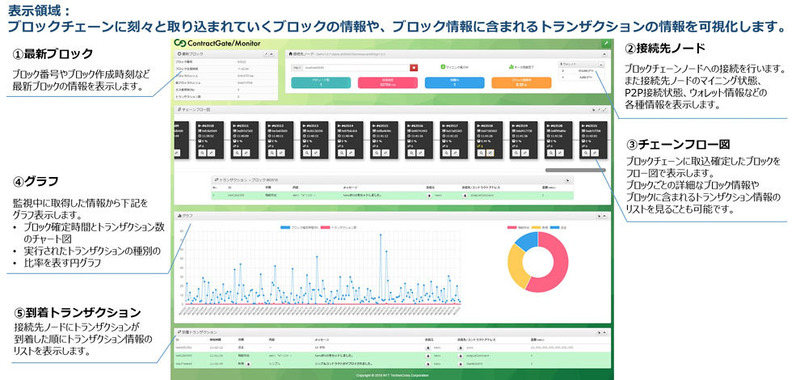This screenshot has width=800, height=380.
Task: Click recipient icon in first arrival transaction row
Action: pyautogui.click(x=460, y=347)
